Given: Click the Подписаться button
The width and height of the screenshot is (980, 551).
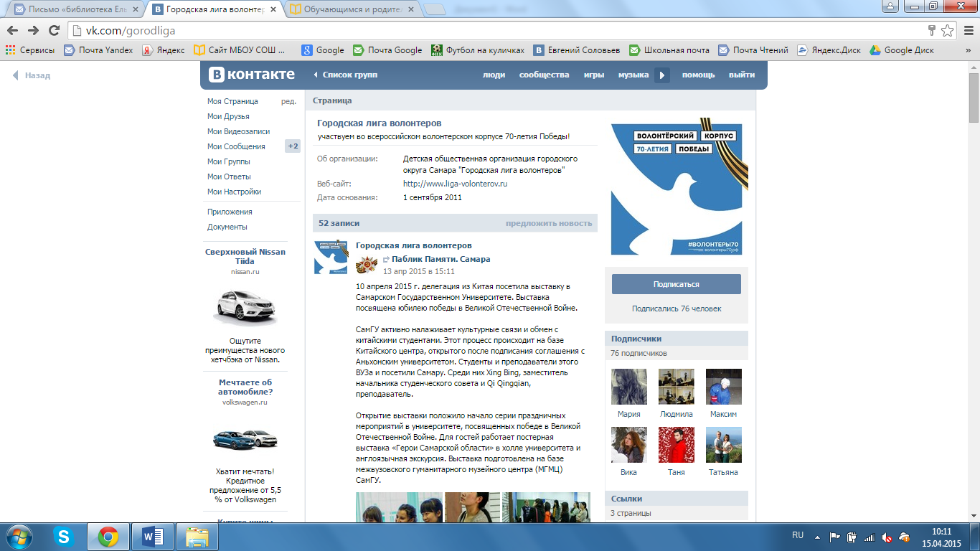Looking at the screenshot, I should point(676,284).
